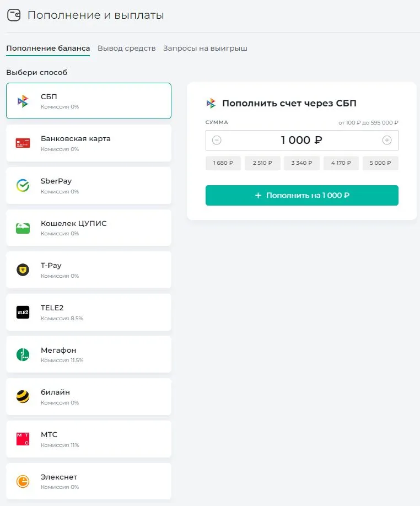Image resolution: width=420 pixels, height=506 pixels.
Task: Click the orange Элекснет logo icon
Action: point(23,481)
